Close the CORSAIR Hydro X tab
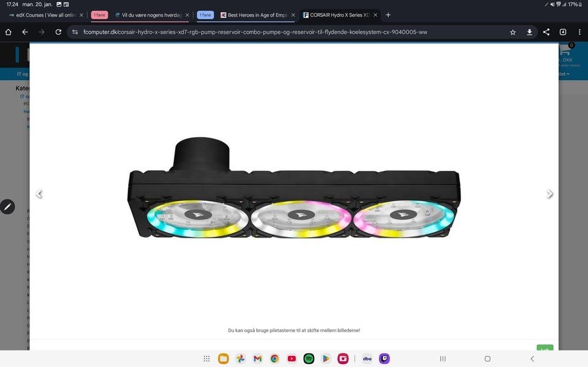 [x=375, y=15]
